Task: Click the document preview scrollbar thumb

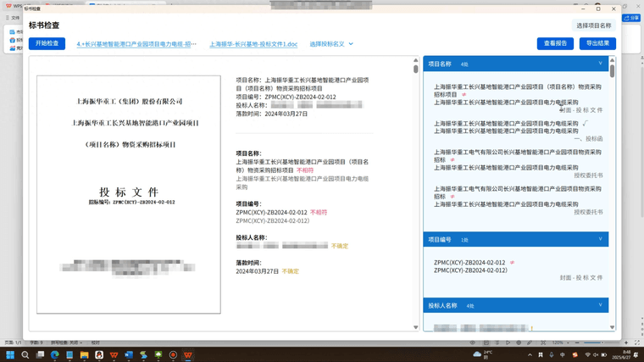Action: [416, 69]
